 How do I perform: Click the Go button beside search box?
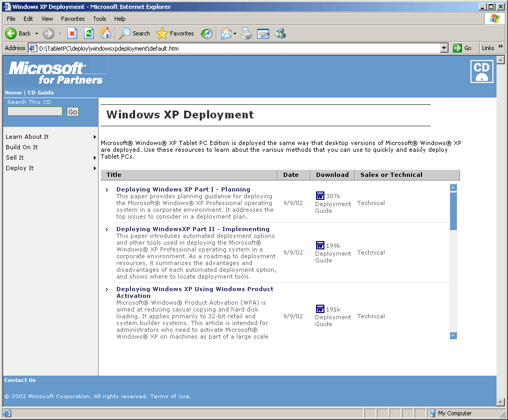coord(72,112)
